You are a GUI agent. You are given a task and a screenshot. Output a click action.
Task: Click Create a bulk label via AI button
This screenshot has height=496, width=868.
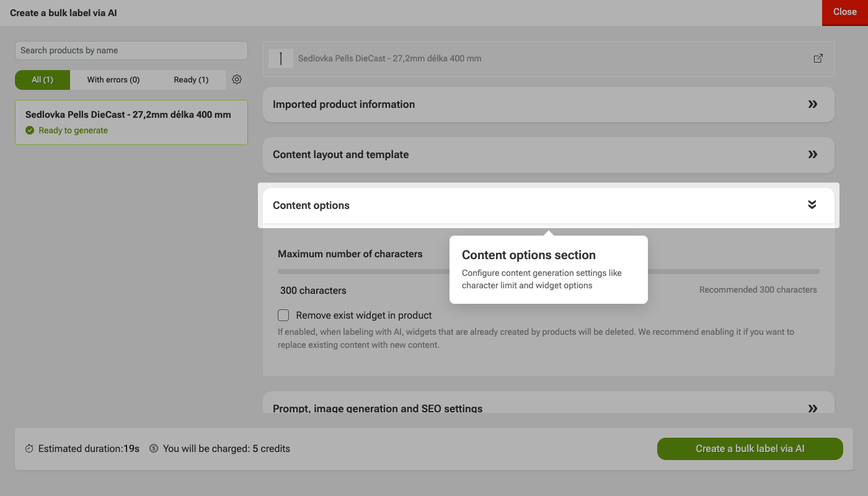click(x=750, y=449)
